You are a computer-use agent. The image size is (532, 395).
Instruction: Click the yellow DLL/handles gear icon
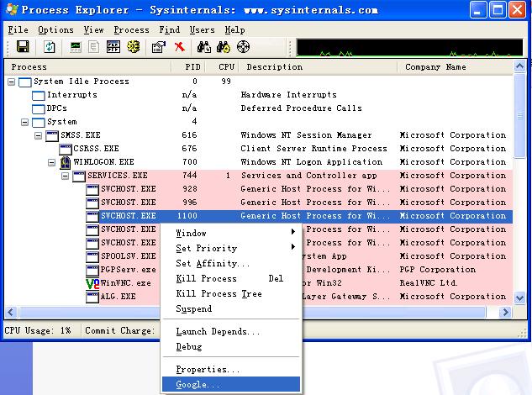133,47
